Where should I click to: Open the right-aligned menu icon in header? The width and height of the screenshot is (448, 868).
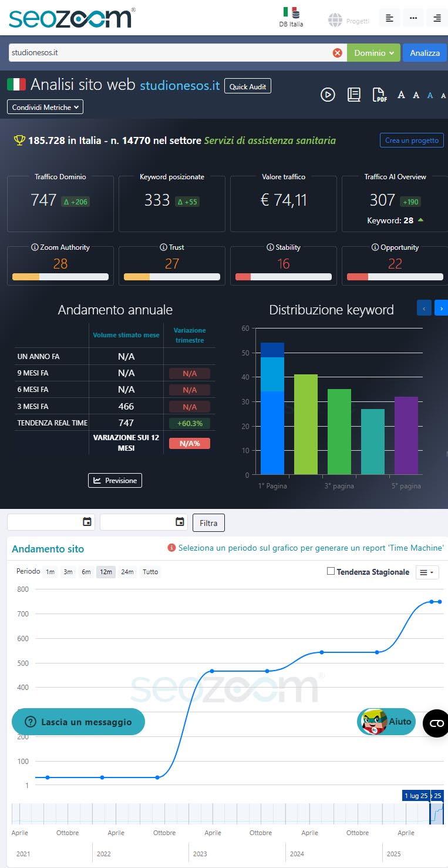tap(437, 19)
